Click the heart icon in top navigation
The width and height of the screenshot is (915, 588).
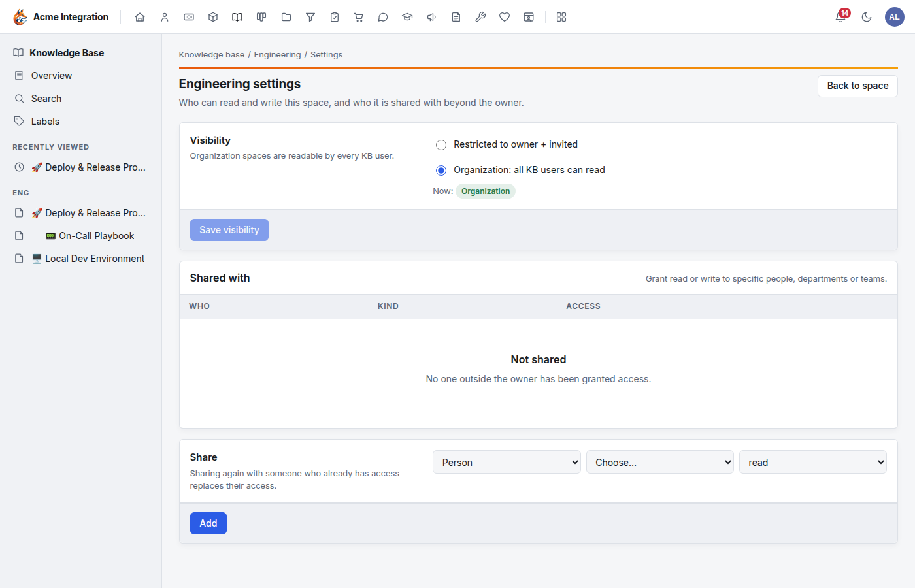coord(505,17)
